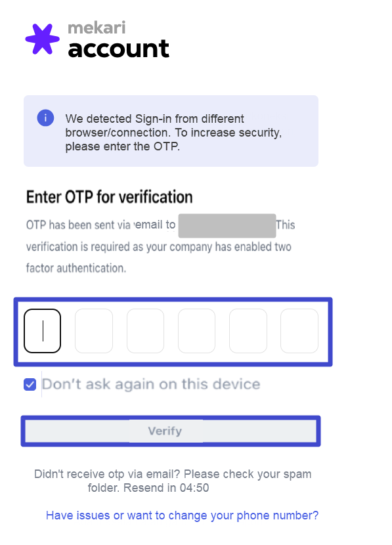The image size is (392, 545).
Task: Click the "Didn't receive otp via email?" text
Action: [x=107, y=474]
